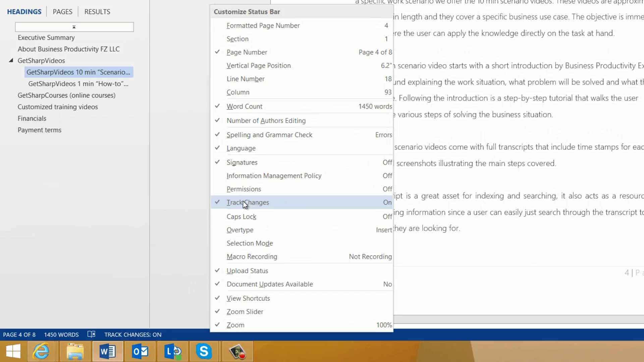Screen dimensions: 644x362
Task: Click the Word icon in the taskbar
Action: 108,351
